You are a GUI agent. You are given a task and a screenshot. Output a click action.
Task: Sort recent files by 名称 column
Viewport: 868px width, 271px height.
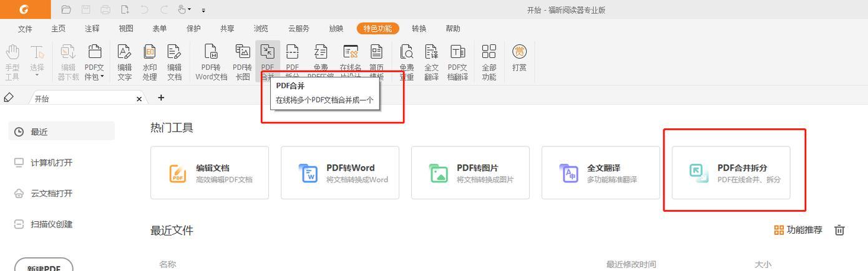click(x=167, y=265)
